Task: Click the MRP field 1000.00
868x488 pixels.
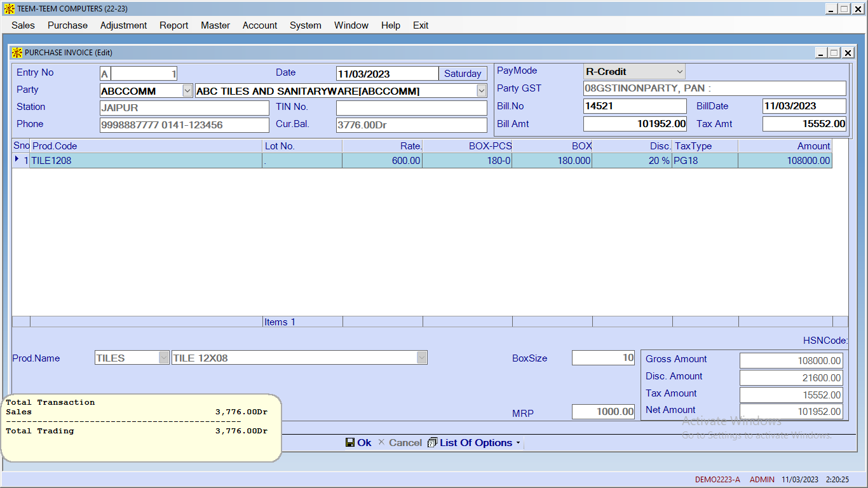Action: [604, 412]
